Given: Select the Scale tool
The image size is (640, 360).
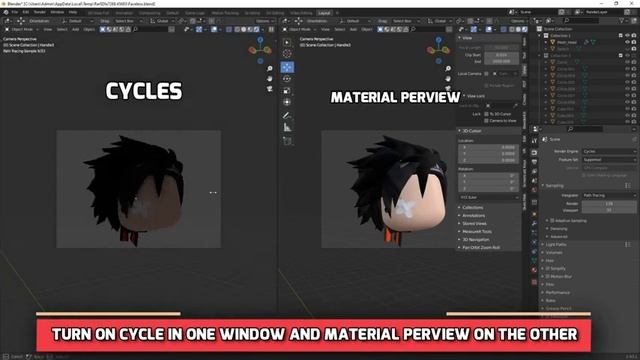Looking at the screenshot, I should 287,91.
